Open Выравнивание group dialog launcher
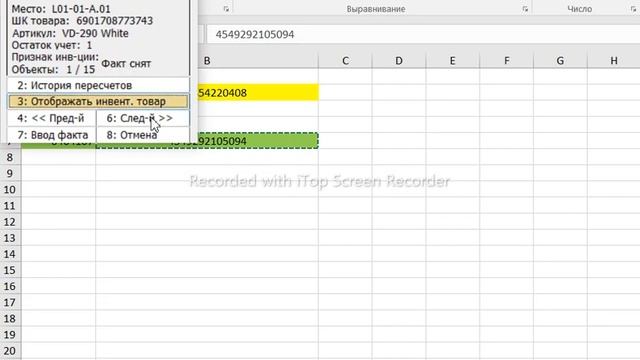640x360 pixels. (525, 9)
